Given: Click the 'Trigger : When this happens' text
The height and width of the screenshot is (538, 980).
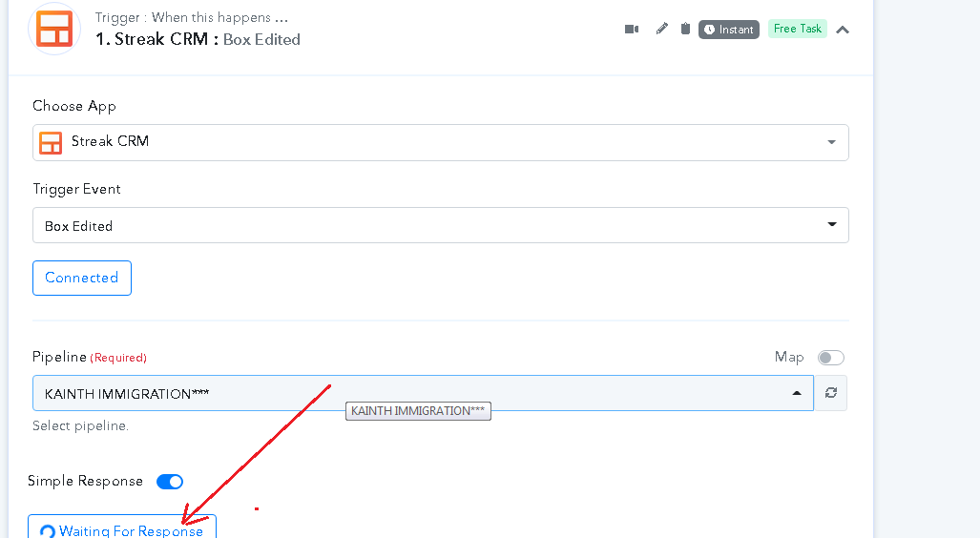Looking at the screenshot, I should coord(191,17).
